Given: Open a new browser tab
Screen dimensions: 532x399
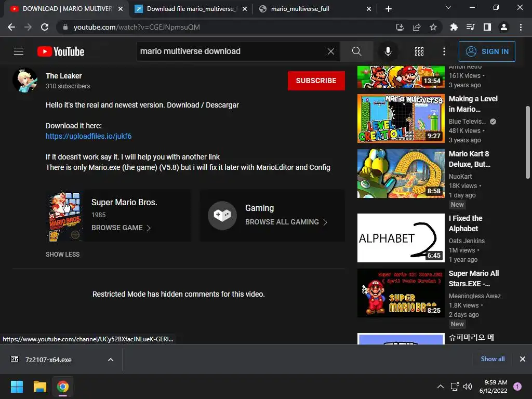Looking at the screenshot, I should [389, 9].
